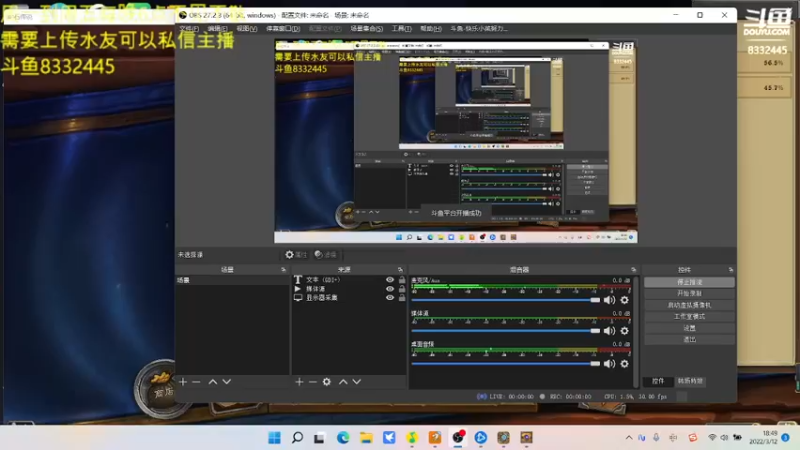This screenshot has width=800, height=450.
Task: Remove the selected scene with the minus icon
Action: [196, 382]
